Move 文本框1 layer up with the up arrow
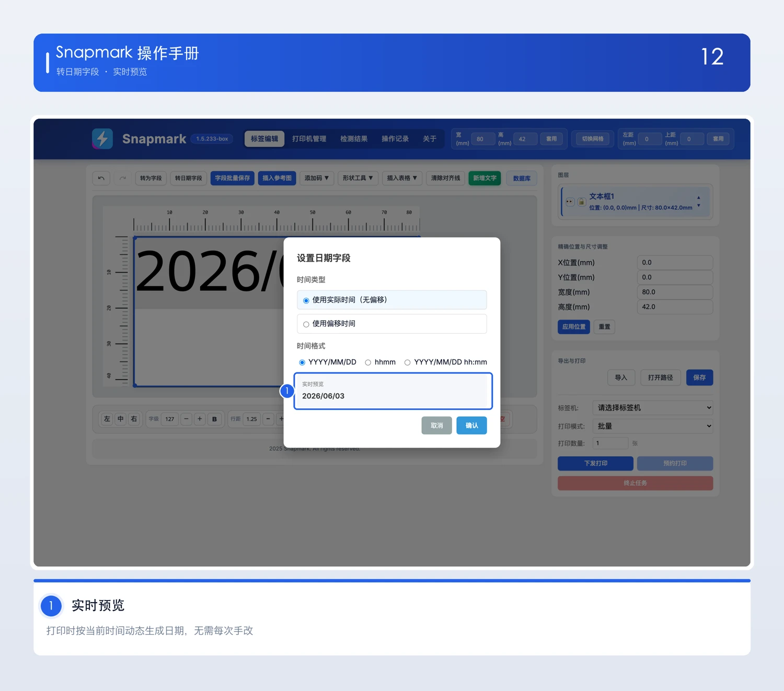This screenshot has height=691, width=784. click(x=699, y=197)
